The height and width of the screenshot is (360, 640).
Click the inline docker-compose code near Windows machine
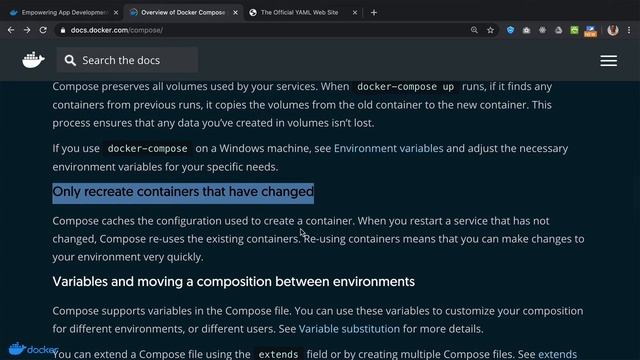click(147, 149)
